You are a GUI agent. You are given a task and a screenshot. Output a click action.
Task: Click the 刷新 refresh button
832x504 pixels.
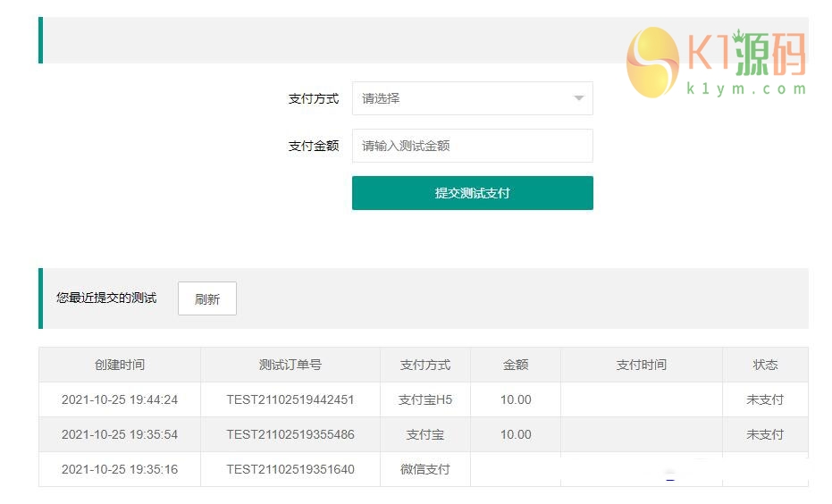[207, 299]
